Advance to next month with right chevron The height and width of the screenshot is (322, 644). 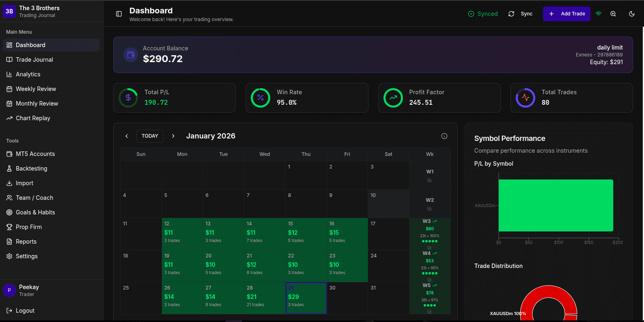[173, 136]
